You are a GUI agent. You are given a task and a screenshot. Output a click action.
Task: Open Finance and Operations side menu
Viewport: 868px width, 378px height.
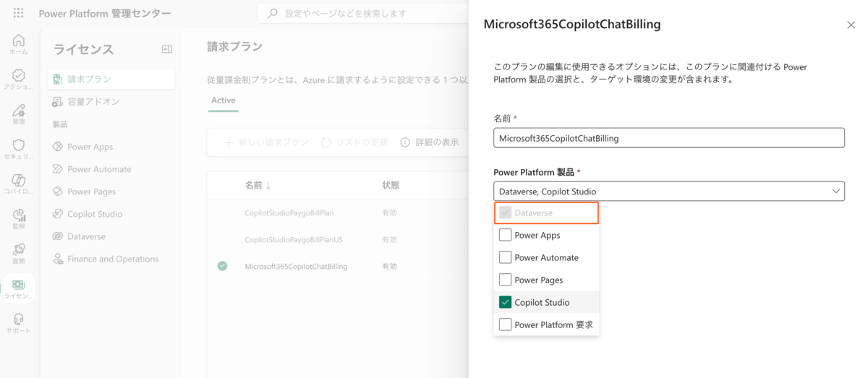111,259
